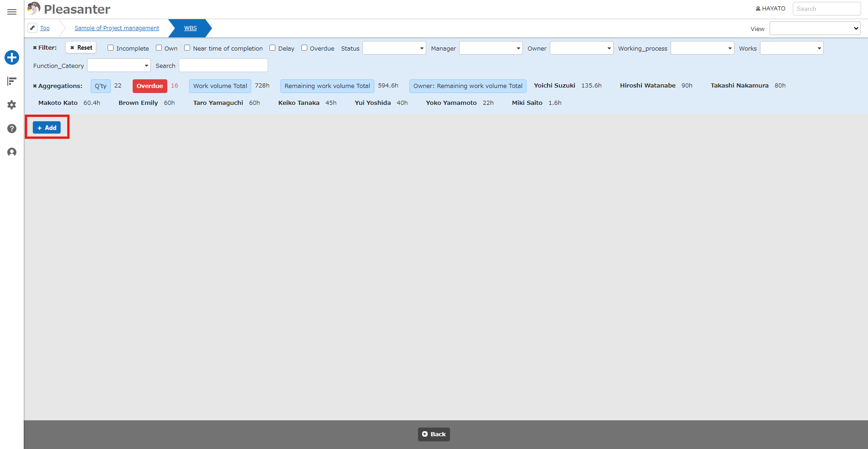Click the red Overdue aggregation label
Image resolution: width=868 pixels, height=449 pixels.
[x=150, y=86]
